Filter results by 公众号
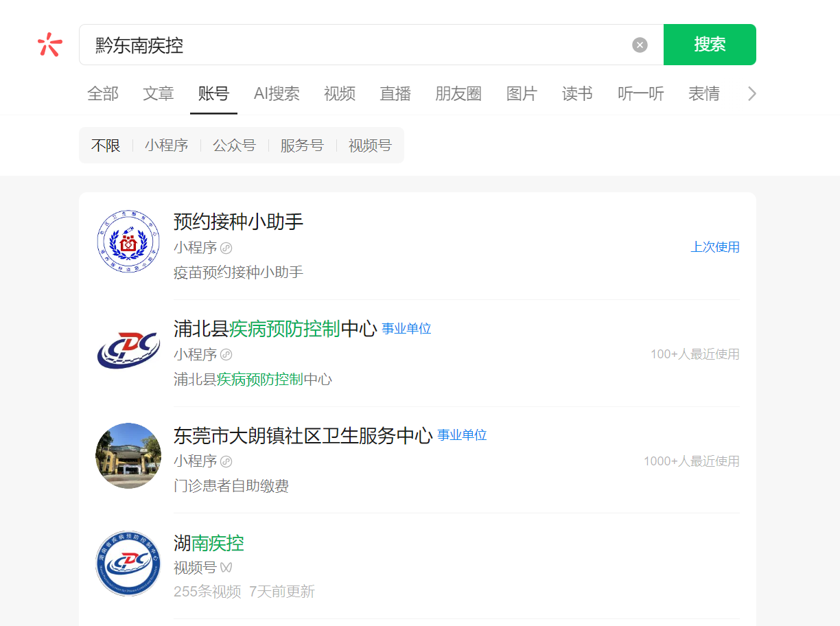Viewport: 840px width, 626px height. (234, 146)
